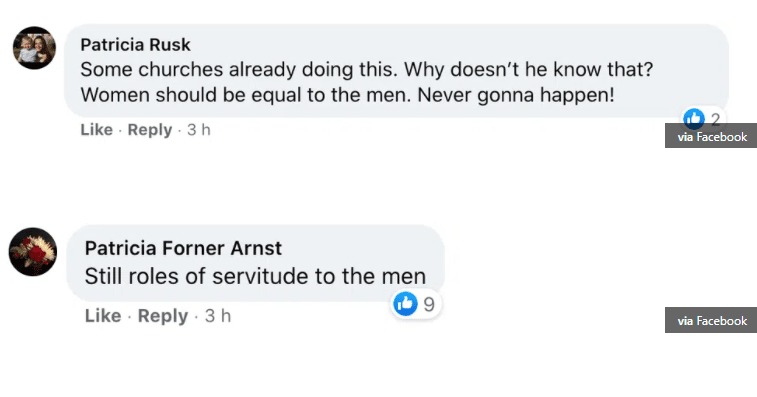View the 2 reactions count on Rusk's comment
The height and width of the screenshot is (397, 757).
coord(715,118)
